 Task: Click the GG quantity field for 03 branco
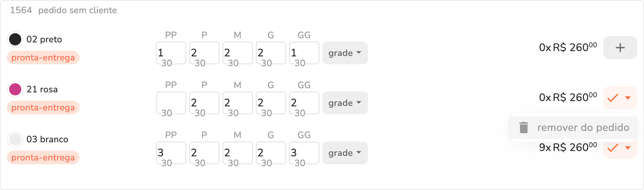pos(304,152)
